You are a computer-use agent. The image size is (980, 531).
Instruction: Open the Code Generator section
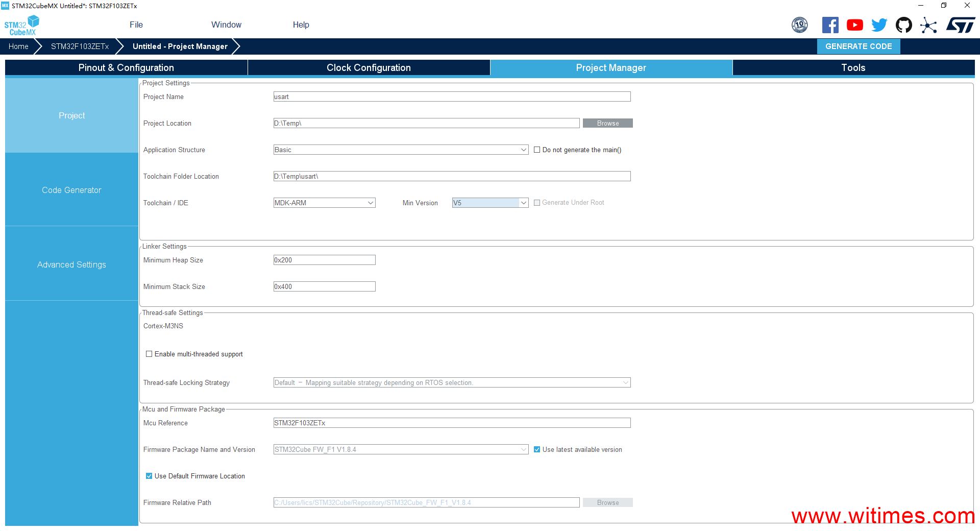[71, 190]
